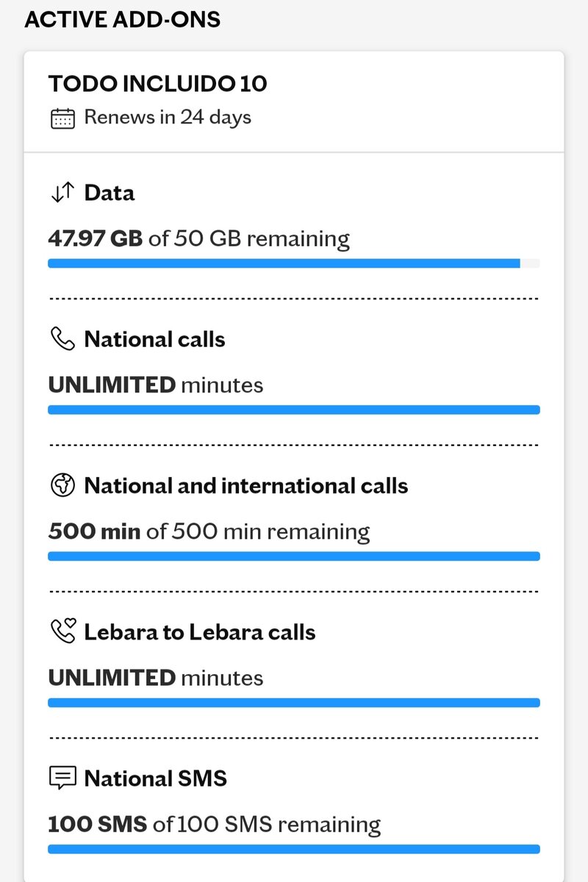Image resolution: width=588 pixels, height=882 pixels.
Task: Tap the ACTIVE ADD-ONS section heading
Action: point(123,19)
